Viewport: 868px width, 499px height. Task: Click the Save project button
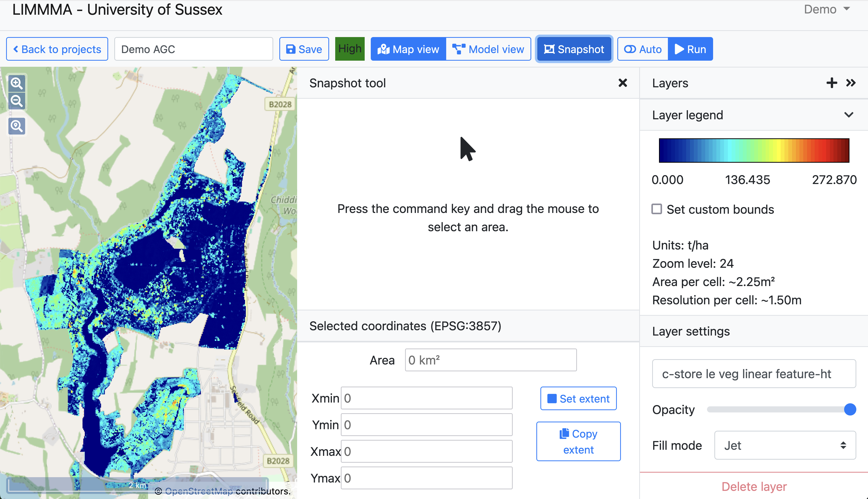pos(304,49)
